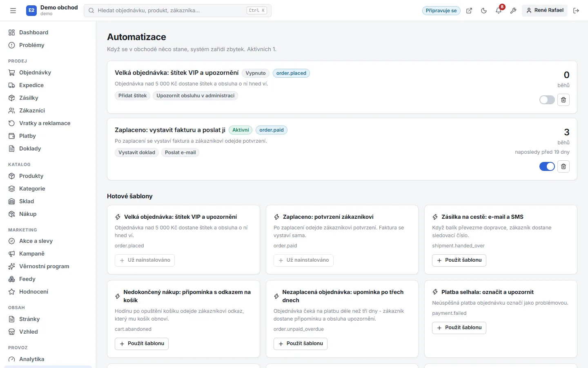Navigate to Produkty in the sidebar
This screenshot has width=588, height=368.
click(48, 176)
